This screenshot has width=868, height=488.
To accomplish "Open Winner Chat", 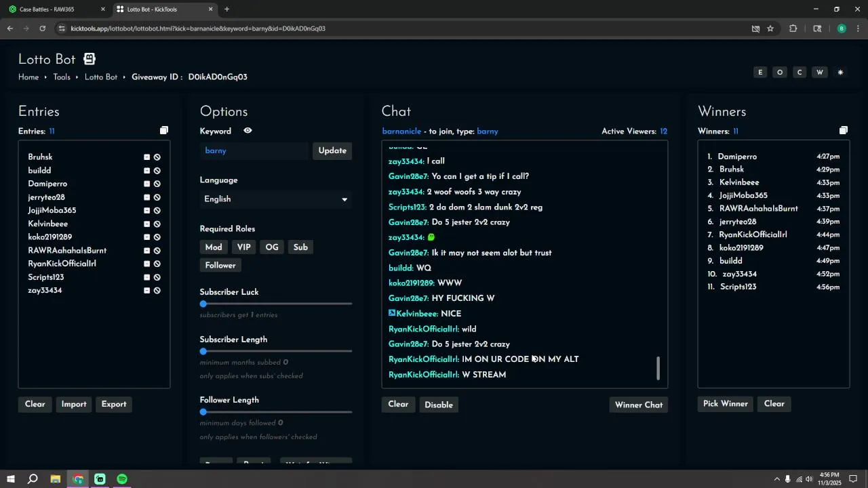I will pyautogui.click(x=639, y=405).
